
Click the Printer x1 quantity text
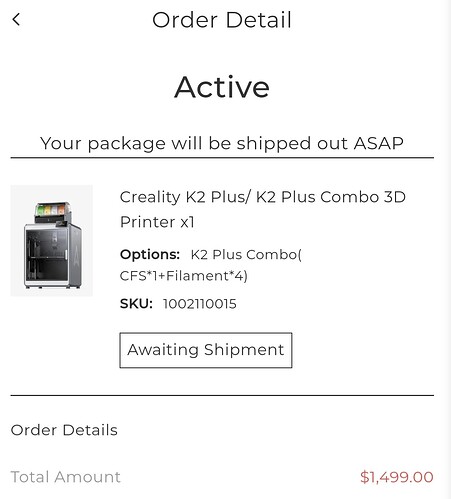pos(157,222)
